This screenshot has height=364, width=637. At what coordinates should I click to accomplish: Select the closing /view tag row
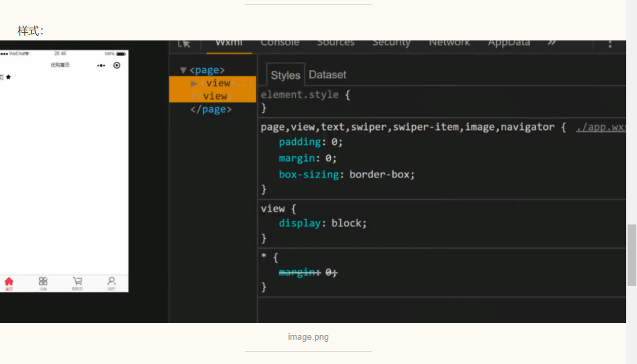point(212,96)
